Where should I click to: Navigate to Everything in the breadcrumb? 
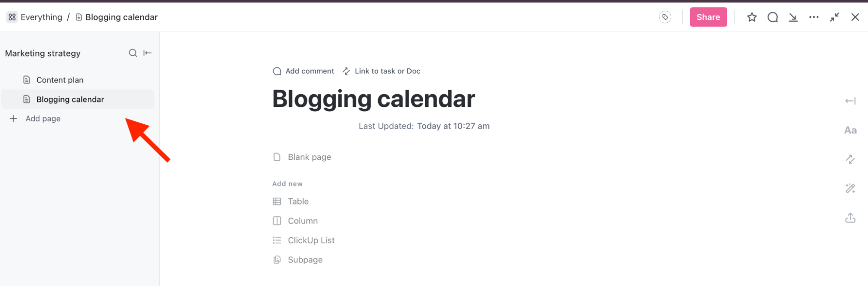[42, 17]
